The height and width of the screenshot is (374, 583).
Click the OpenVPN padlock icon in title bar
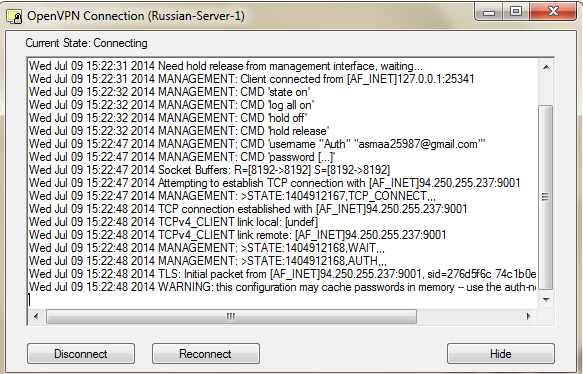pos(15,17)
